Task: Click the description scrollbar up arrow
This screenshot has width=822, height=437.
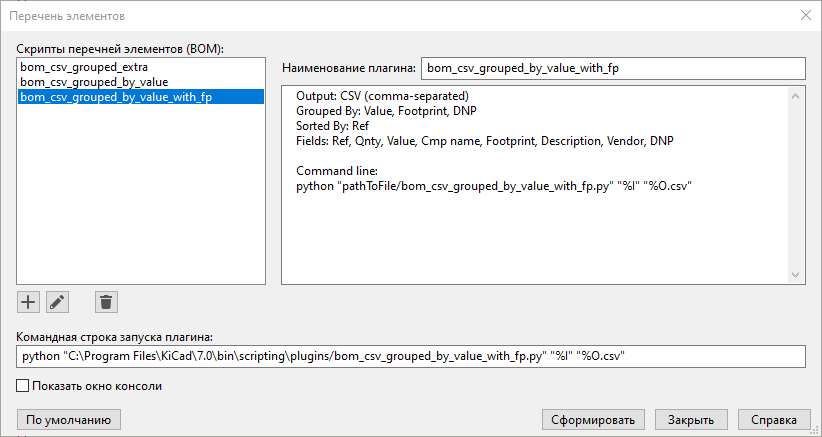Action: 797,95
